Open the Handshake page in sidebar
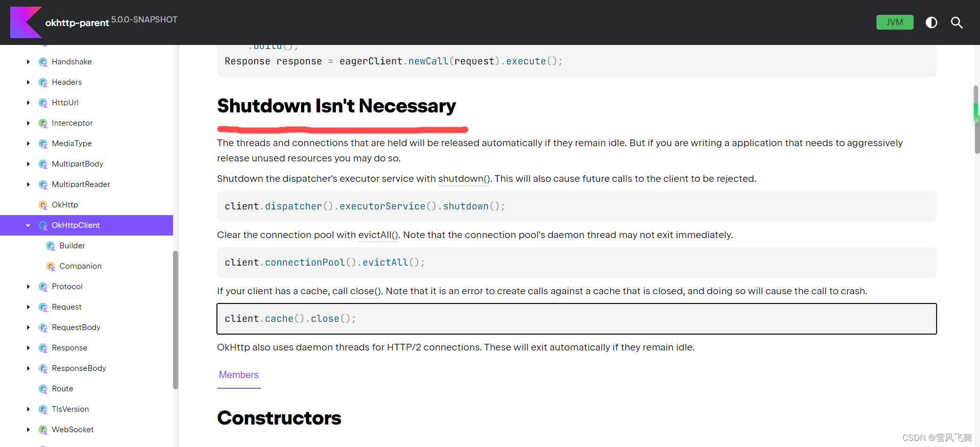Viewport: 980px width, 447px height. point(71,62)
